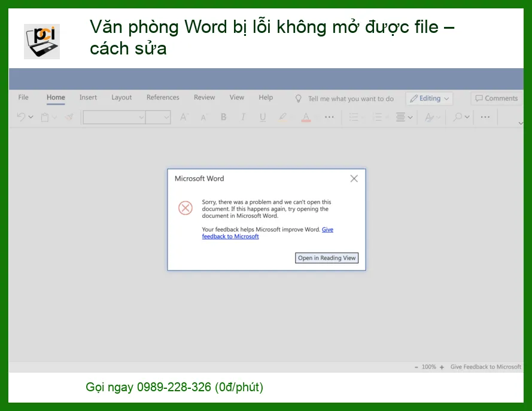
Task: Follow the Give feedback to Microsoft link
Action: click(230, 236)
